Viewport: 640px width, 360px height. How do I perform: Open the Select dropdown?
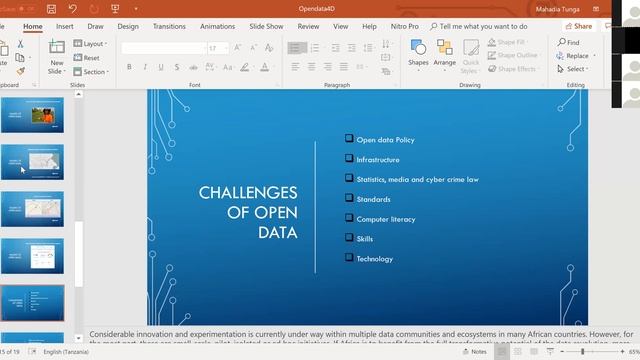(573, 69)
